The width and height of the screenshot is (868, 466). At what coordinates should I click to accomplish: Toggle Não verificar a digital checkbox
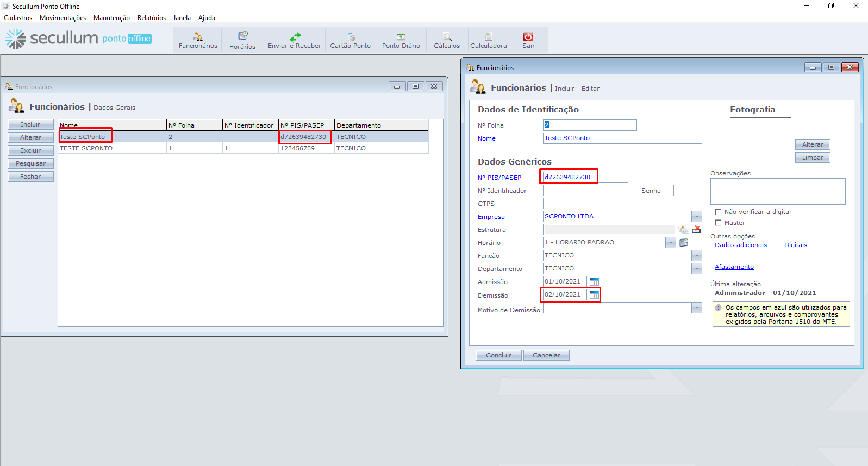click(718, 212)
